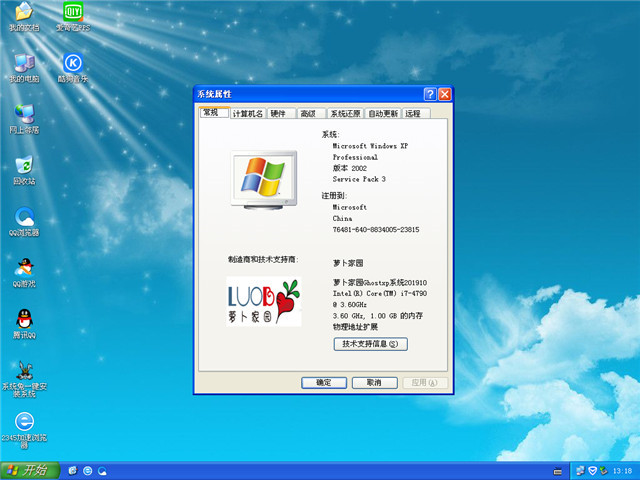Launch QQ browser from the quick launch bar
This screenshot has width=640, height=480.
102,471
